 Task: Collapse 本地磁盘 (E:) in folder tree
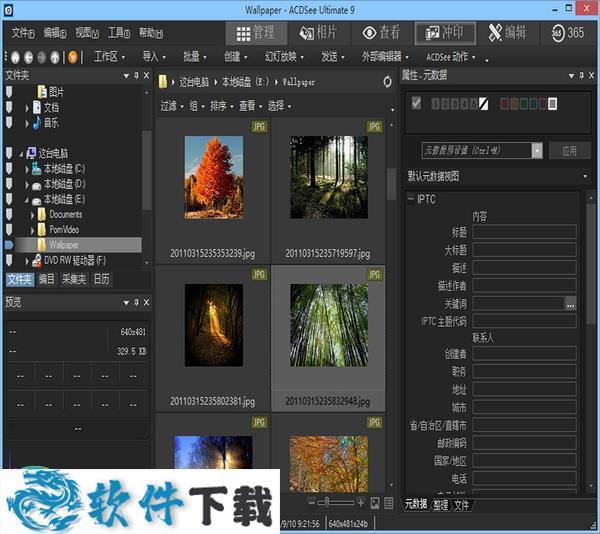point(27,200)
